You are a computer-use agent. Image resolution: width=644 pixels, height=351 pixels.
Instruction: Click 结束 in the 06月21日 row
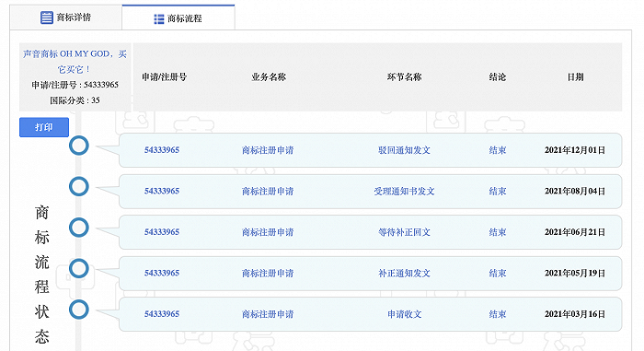coord(498,232)
